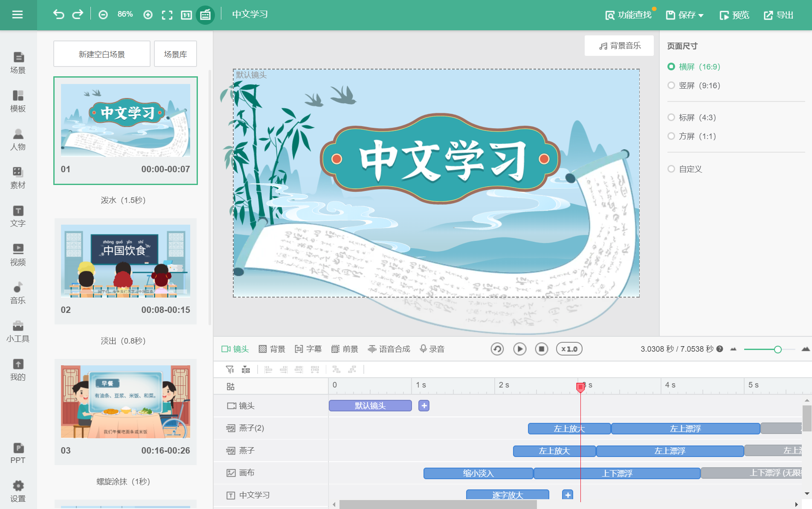Click the fit-to-screen brackets icon
Viewport: 812px width, 509px height.
[167, 15]
